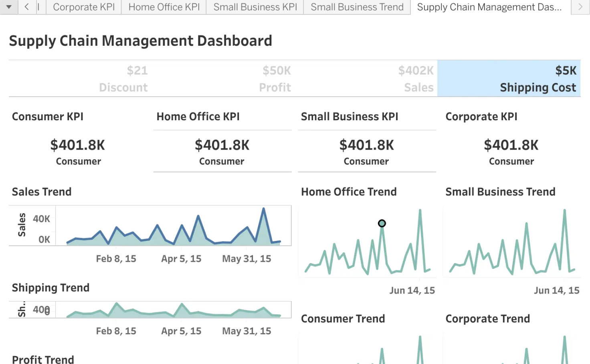Click the Home Office Trend heading
This screenshot has width=590, height=364.
[x=349, y=192]
